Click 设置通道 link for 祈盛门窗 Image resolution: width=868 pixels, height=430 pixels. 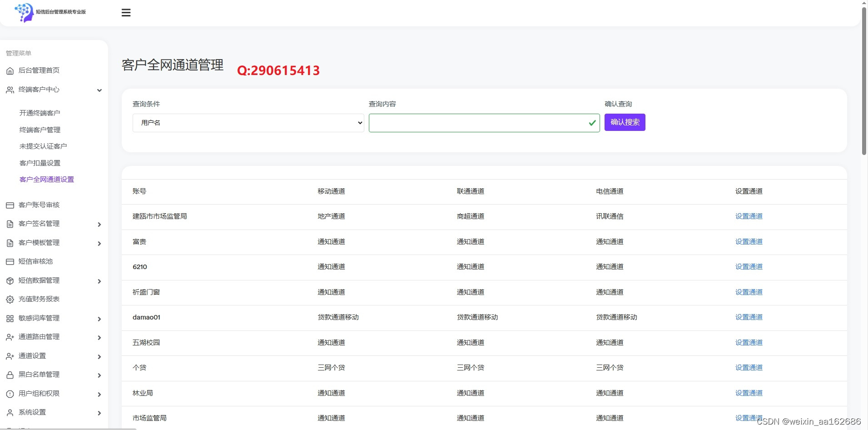click(x=749, y=292)
